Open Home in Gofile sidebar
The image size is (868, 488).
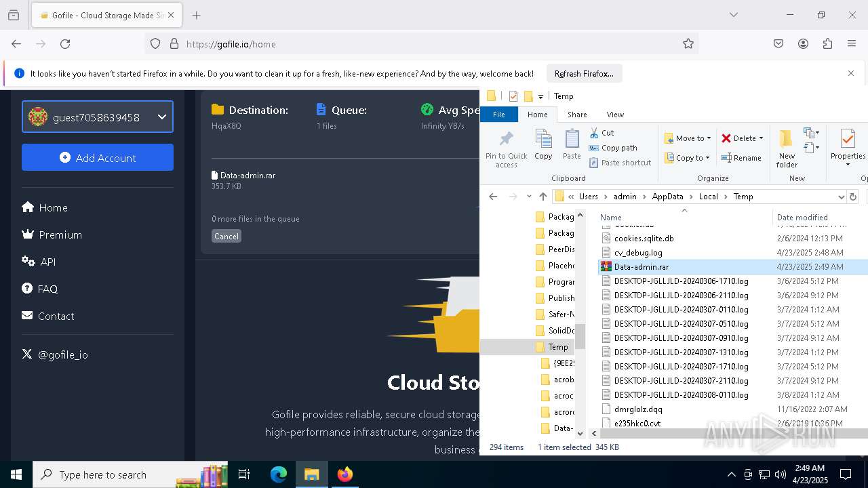click(x=45, y=207)
